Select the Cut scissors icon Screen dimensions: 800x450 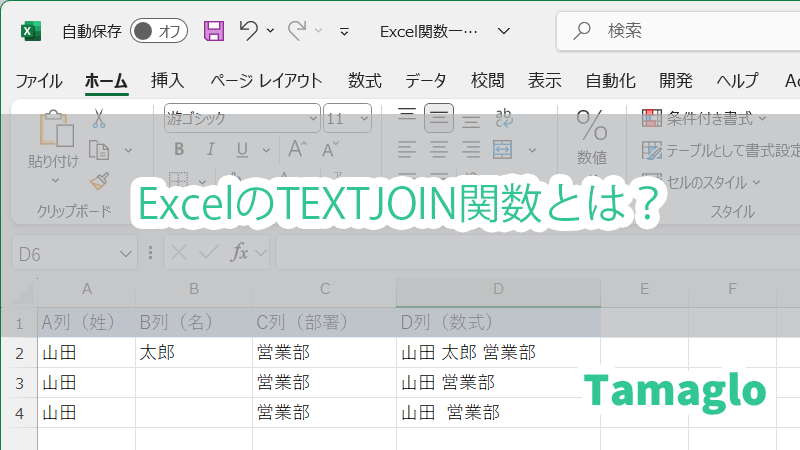[98, 118]
